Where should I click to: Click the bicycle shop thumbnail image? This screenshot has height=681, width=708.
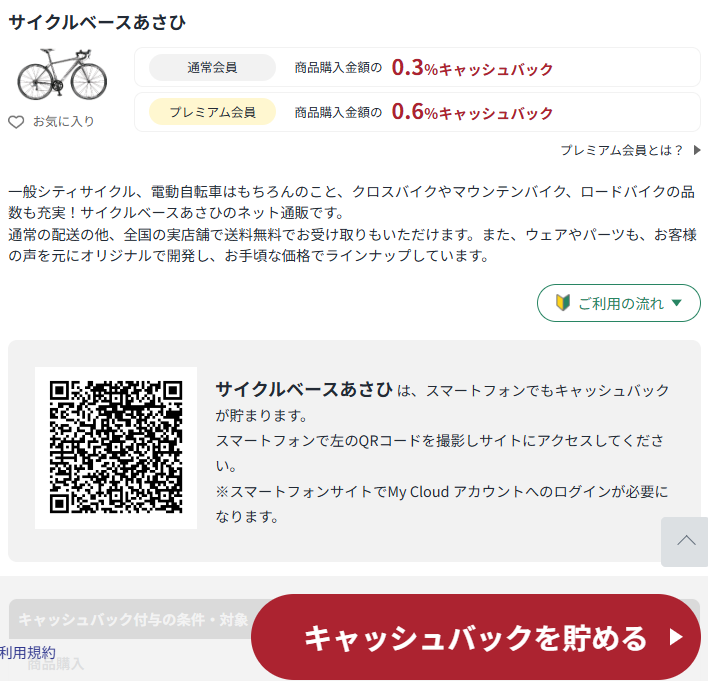pos(62,75)
